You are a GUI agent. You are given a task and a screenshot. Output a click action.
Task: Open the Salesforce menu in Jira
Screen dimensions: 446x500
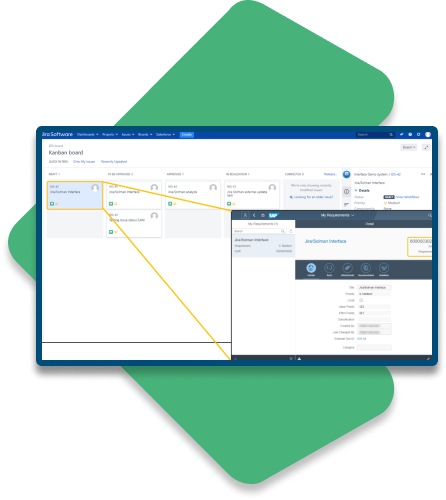tap(165, 135)
